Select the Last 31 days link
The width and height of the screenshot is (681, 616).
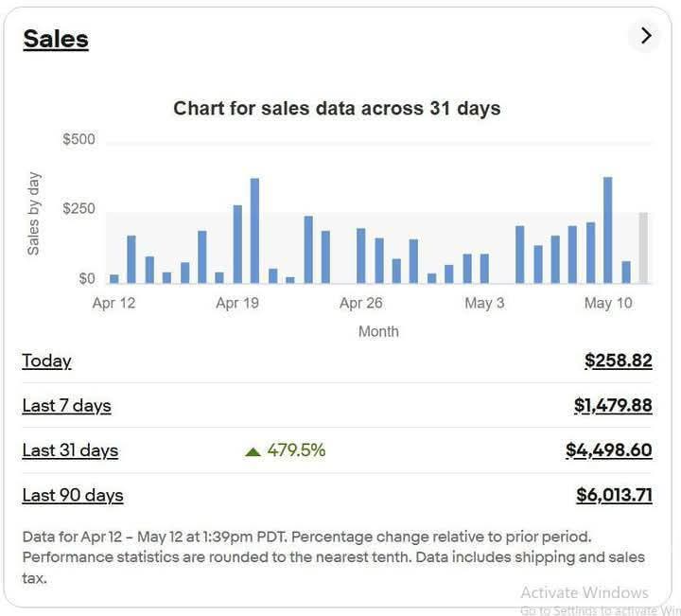click(70, 450)
